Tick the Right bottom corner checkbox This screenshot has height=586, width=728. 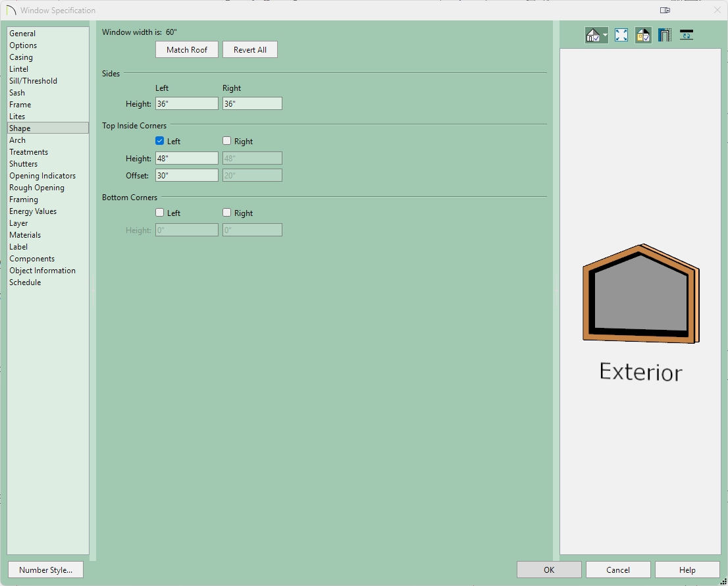(x=227, y=213)
